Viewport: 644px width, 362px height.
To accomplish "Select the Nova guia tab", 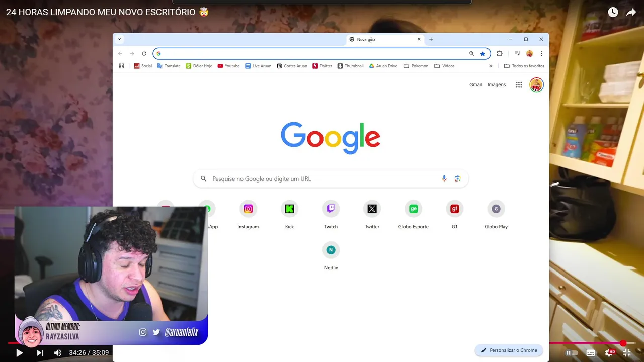I will (x=385, y=39).
